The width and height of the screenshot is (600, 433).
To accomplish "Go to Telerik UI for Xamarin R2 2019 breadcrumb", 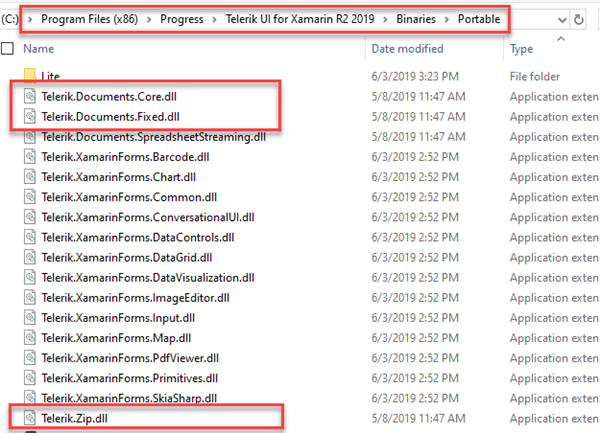I will coord(300,19).
